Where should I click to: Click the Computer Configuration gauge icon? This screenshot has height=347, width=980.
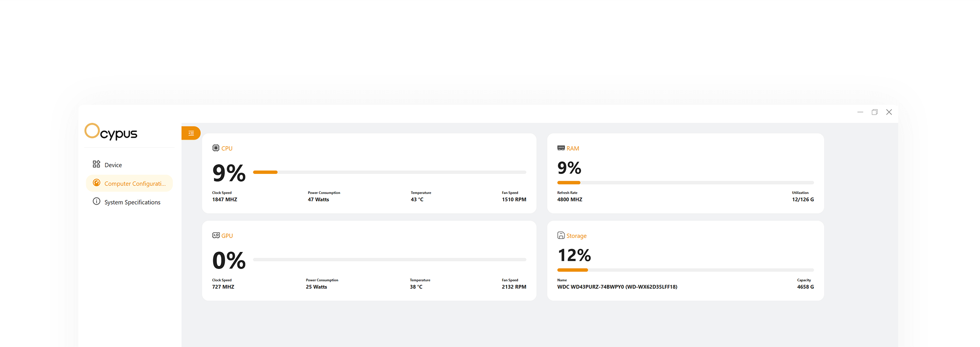pyautogui.click(x=96, y=183)
